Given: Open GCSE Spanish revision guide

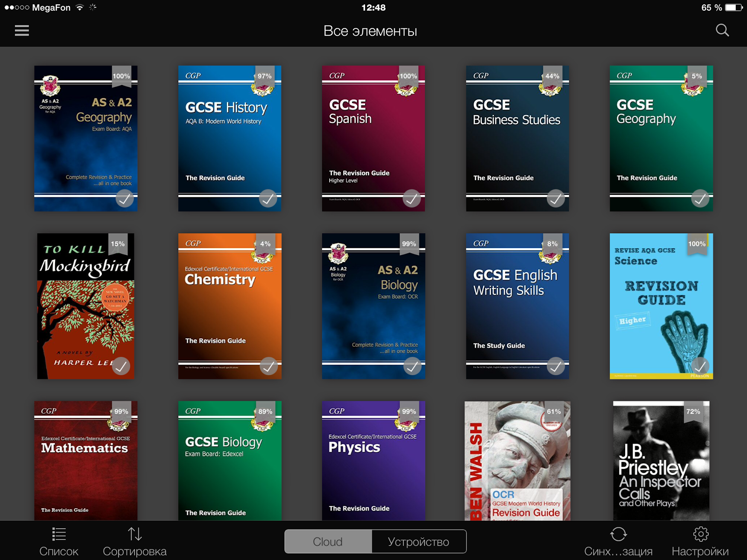Looking at the screenshot, I should 373,139.
